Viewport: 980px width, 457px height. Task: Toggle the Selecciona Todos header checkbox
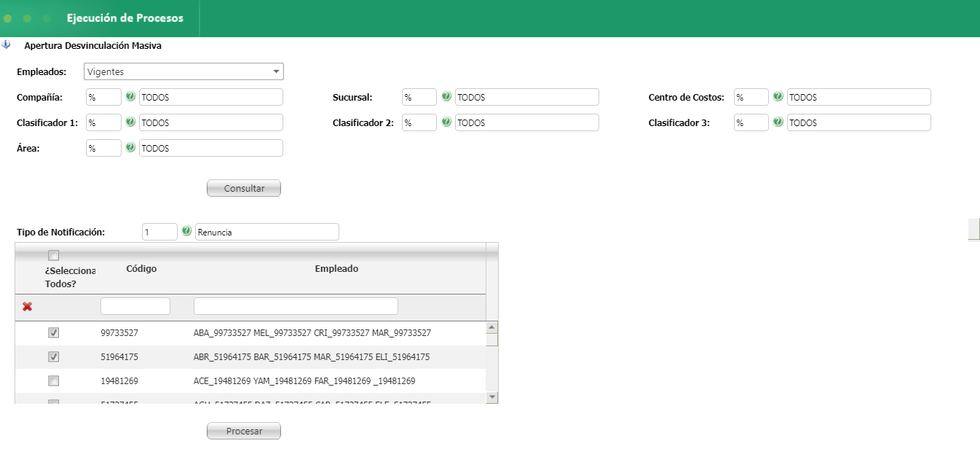coord(53,255)
